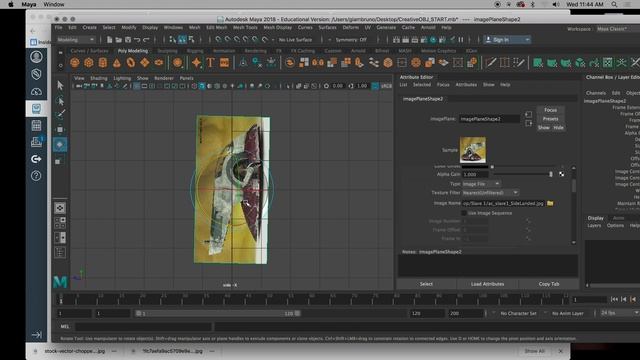Select the Paint Selection tool in toolbox
This screenshot has height=360, width=640.
(60, 115)
